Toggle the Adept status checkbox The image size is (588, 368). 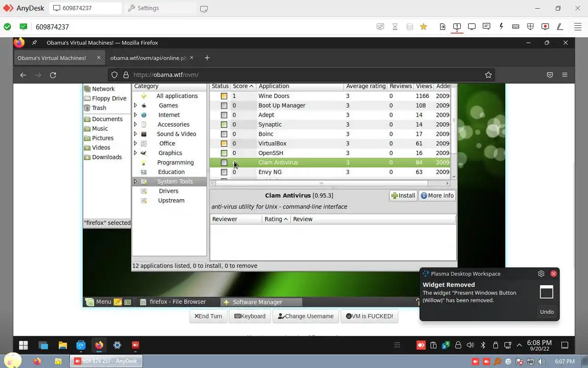click(x=224, y=115)
